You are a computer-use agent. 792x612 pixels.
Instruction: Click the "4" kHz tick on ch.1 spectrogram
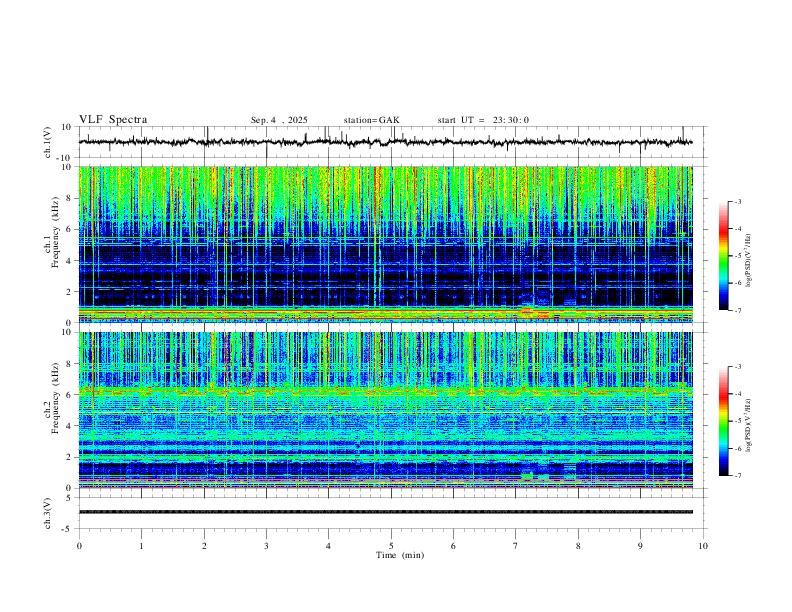coord(69,261)
